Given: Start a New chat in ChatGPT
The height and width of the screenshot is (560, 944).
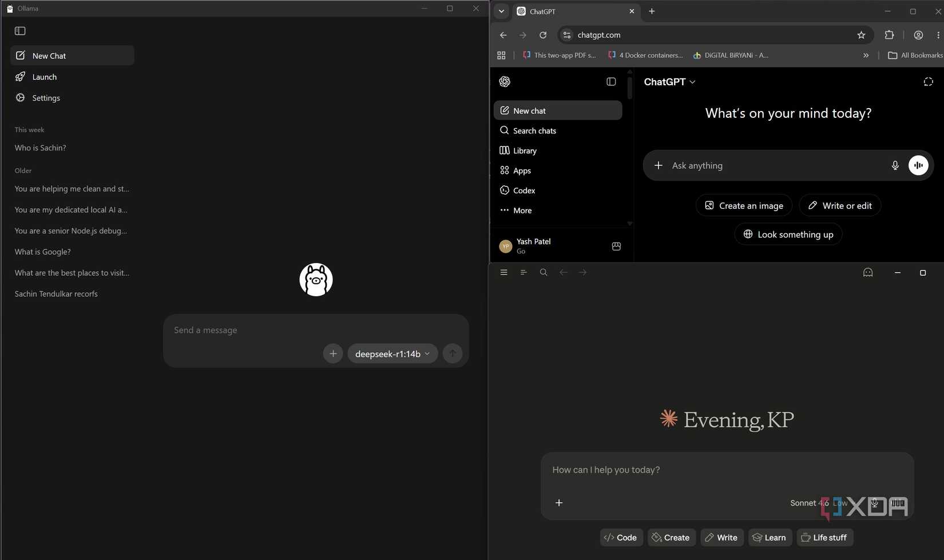Looking at the screenshot, I should point(558,110).
